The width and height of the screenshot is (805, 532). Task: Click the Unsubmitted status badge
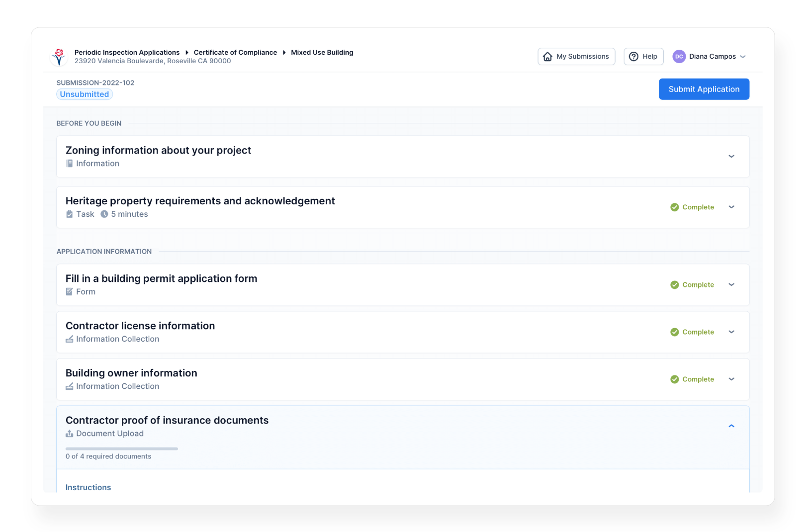(x=85, y=94)
